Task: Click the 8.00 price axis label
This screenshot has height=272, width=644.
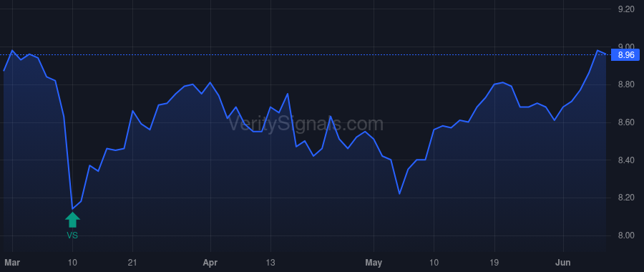Action: (x=626, y=235)
